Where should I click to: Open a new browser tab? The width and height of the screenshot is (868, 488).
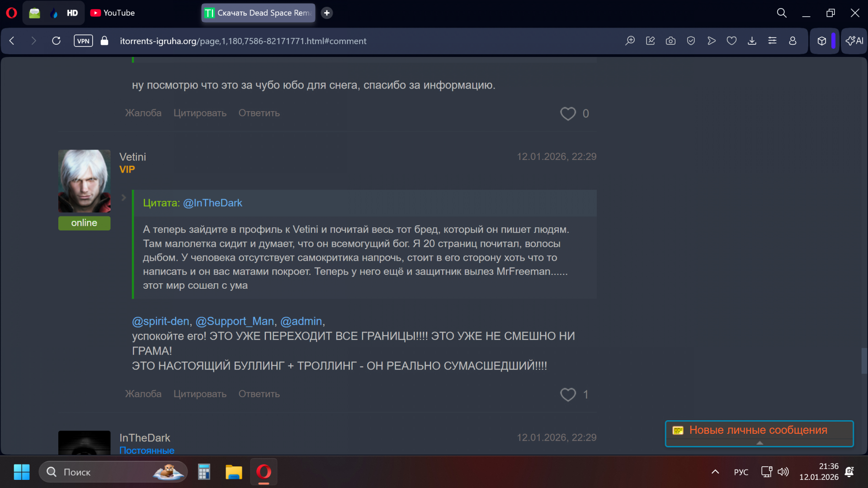pyautogui.click(x=327, y=13)
